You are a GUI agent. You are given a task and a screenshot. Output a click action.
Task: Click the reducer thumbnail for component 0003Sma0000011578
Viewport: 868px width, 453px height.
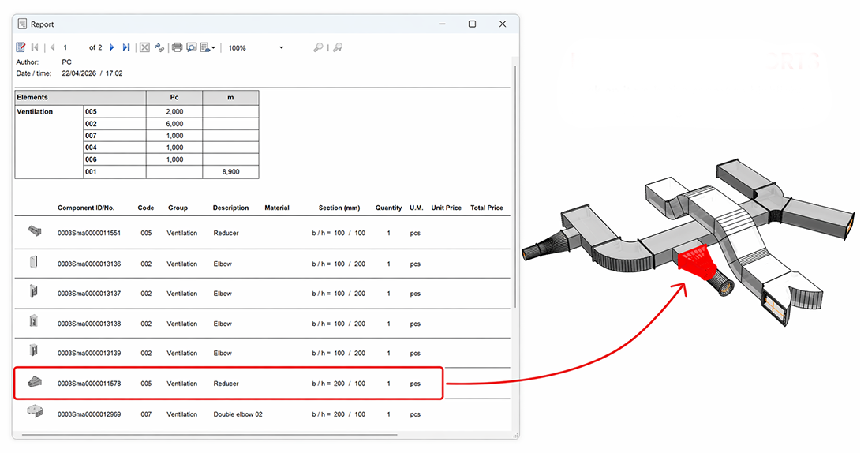tap(35, 381)
